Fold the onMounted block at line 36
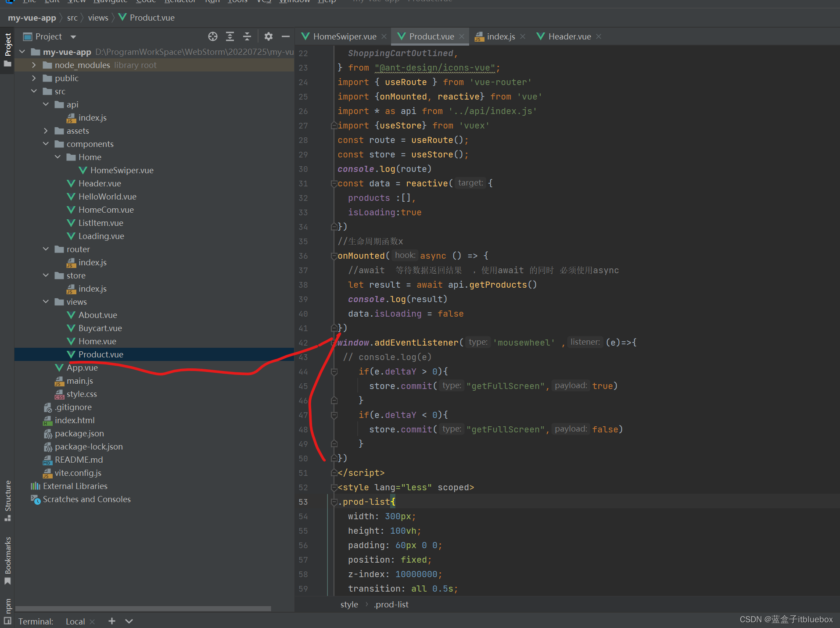 [334, 256]
